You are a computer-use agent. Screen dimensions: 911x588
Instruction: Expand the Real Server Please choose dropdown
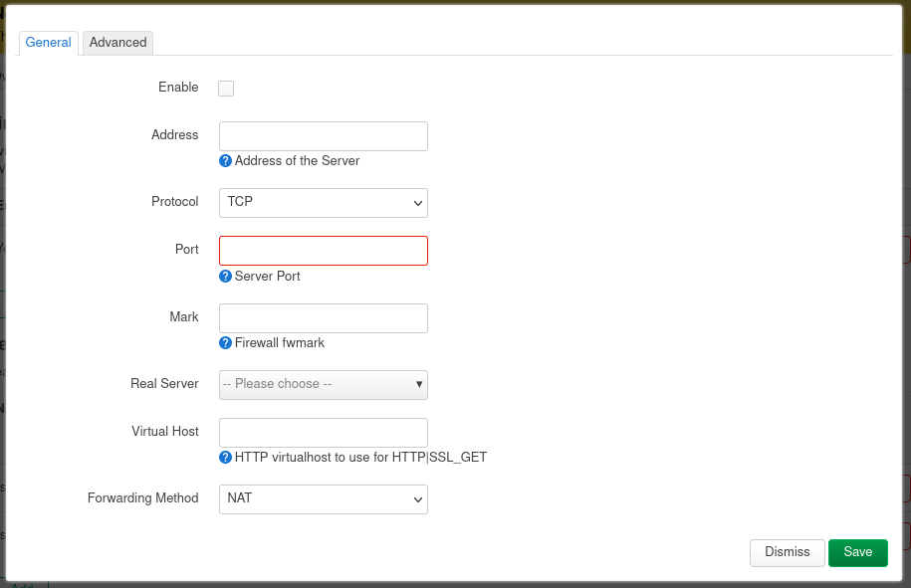point(323,385)
